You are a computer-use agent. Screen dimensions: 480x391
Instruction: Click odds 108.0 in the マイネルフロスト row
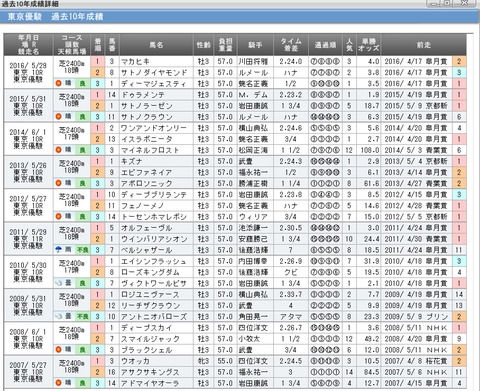[370, 150]
